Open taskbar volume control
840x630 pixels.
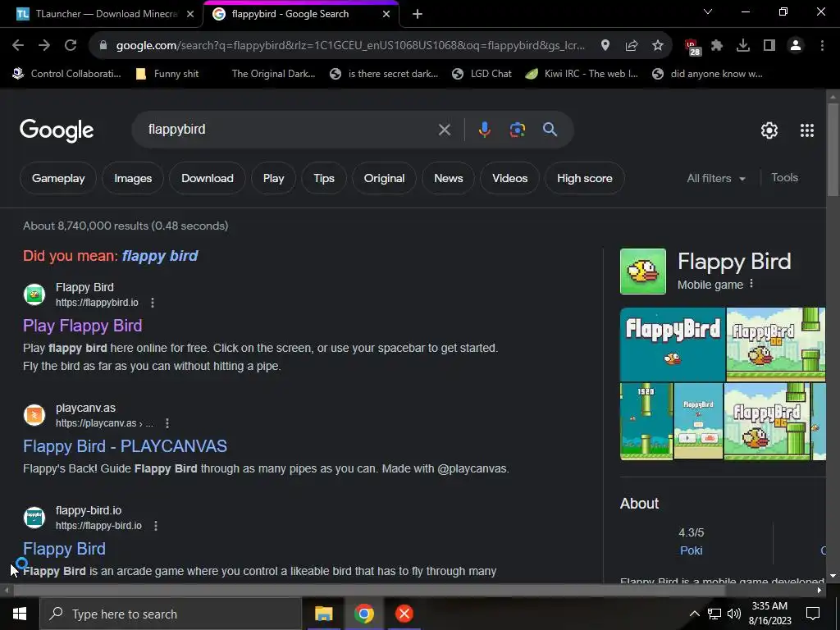pyautogui.click(x=734, y=614)
